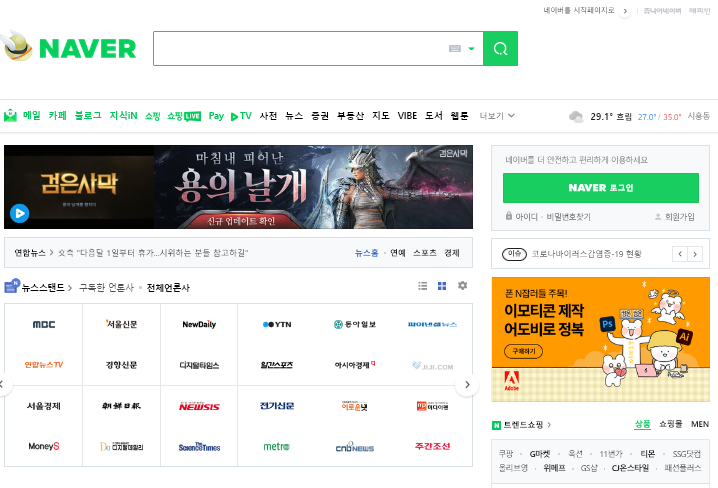Viewport: 718px width, 488px height.
Task: Switch to 연예 news tab
Action: coord(398,253)
